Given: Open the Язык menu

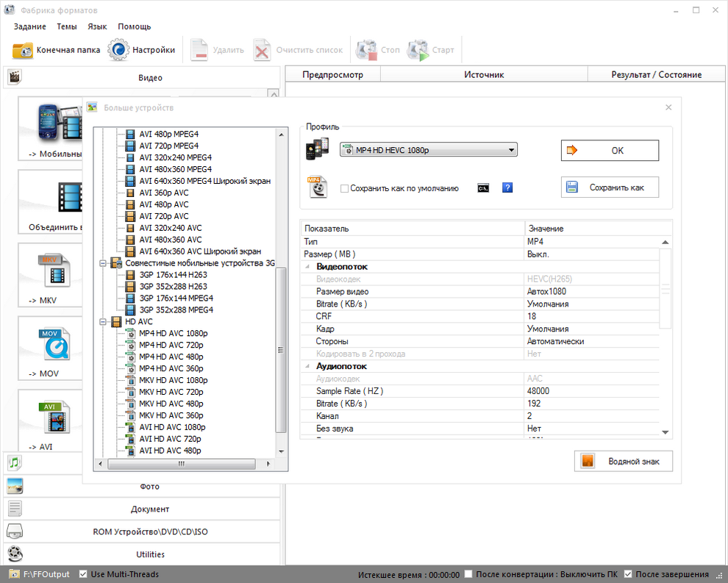Looking at the screenshot, I should [97, 26].
